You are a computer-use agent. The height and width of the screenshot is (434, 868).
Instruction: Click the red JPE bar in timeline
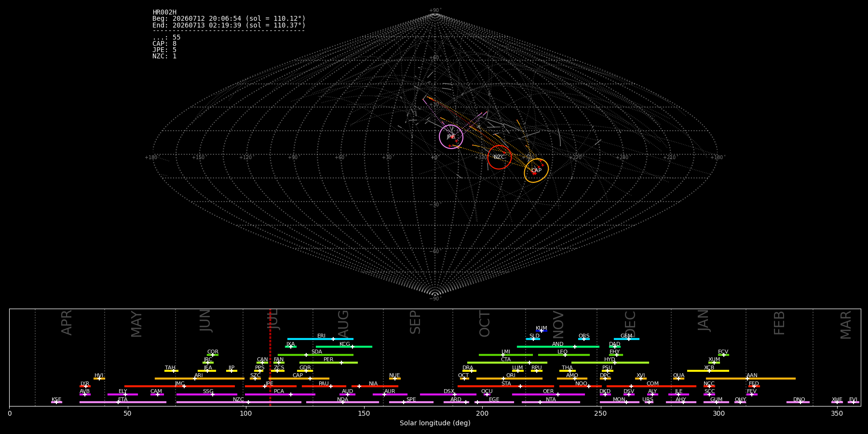pos(271,386)
